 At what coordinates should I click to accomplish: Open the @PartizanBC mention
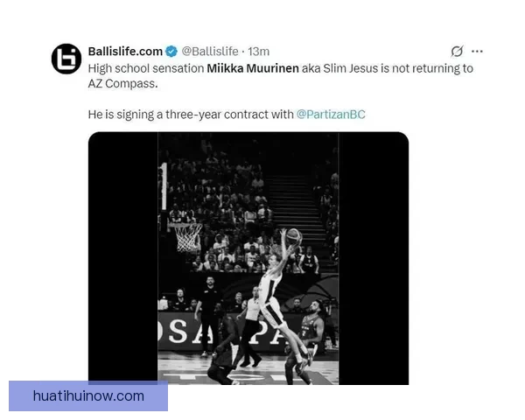(331, 115)
